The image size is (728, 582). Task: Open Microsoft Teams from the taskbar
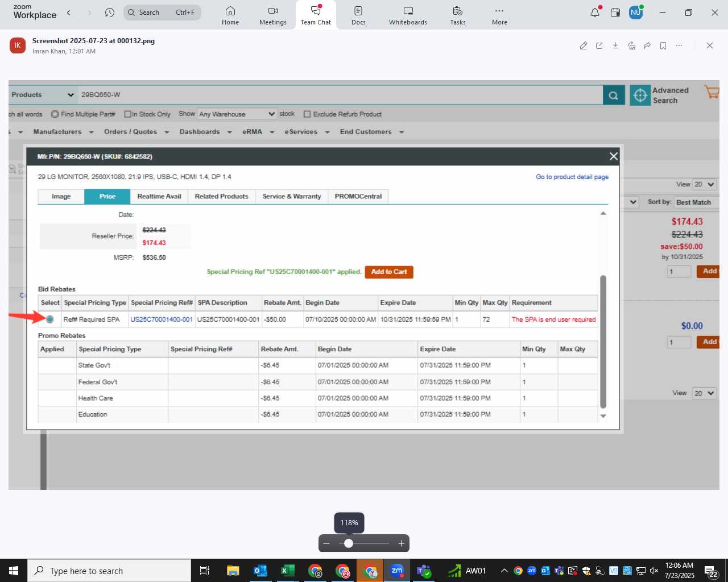pyautogui.click(x=424, y=571)
